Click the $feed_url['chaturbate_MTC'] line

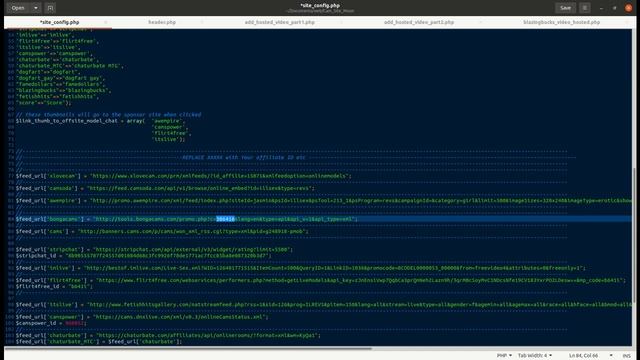(99, 341)
